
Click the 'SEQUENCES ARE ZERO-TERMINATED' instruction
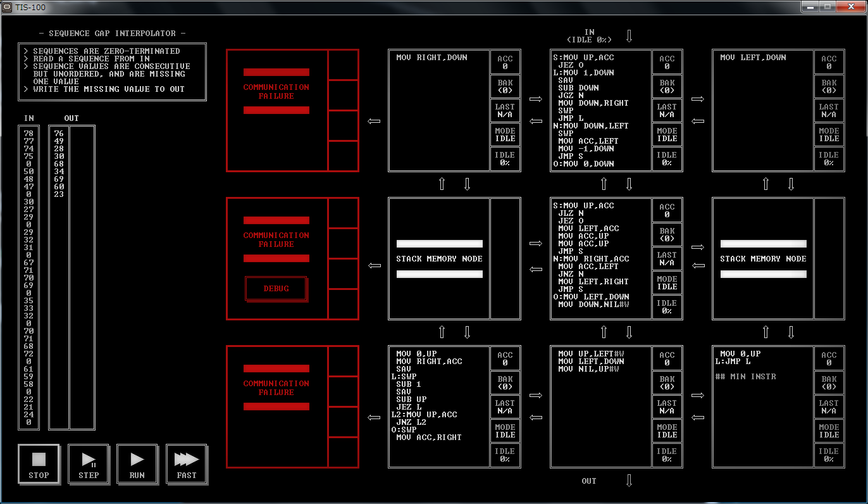pyautogui.click(x=106, y=51)
